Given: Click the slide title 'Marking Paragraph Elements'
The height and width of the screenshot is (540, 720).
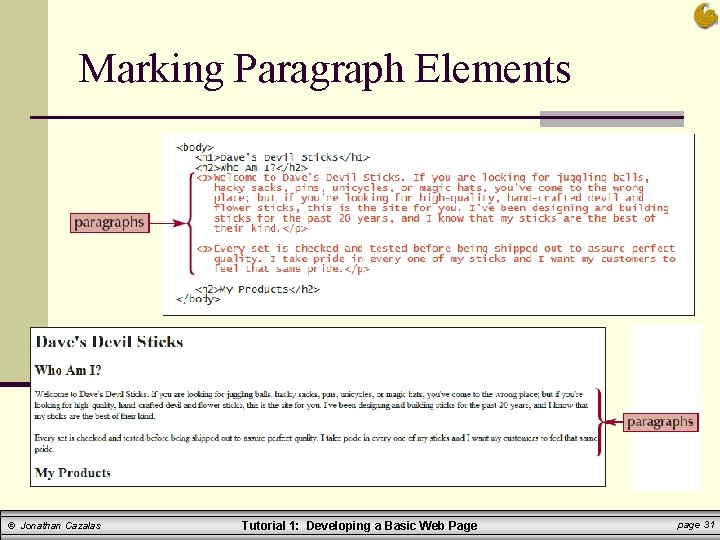Looking at the screenshot, I should (324, 69).
